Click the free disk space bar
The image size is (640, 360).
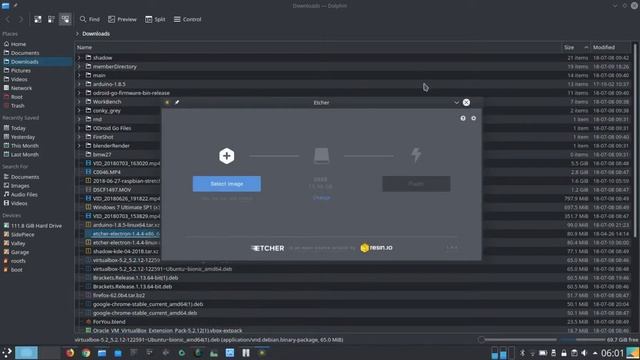581,340
